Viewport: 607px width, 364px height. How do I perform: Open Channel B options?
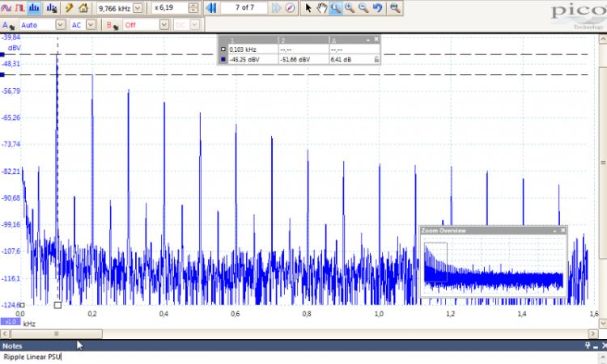tap(112, 25)
